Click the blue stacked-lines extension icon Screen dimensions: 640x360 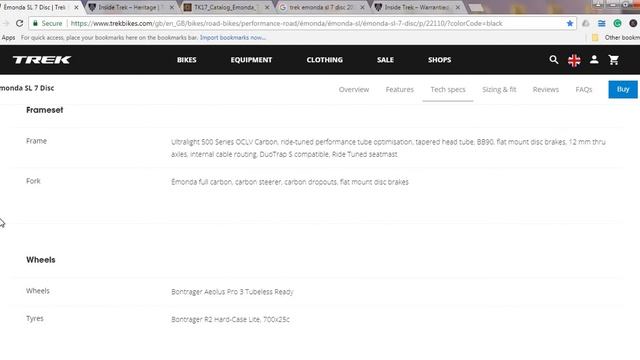click(x=601, y=23)
